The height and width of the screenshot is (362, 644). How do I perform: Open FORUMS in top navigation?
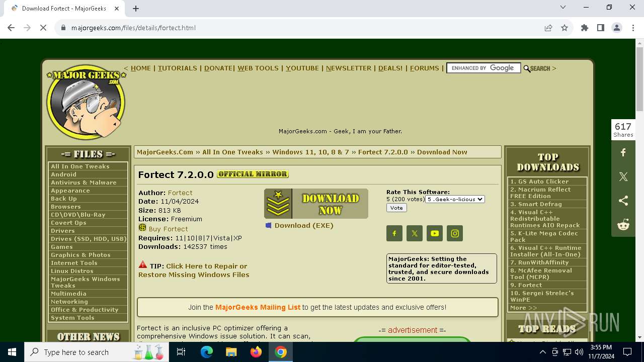pyautogui.click(x=425, y=68)
